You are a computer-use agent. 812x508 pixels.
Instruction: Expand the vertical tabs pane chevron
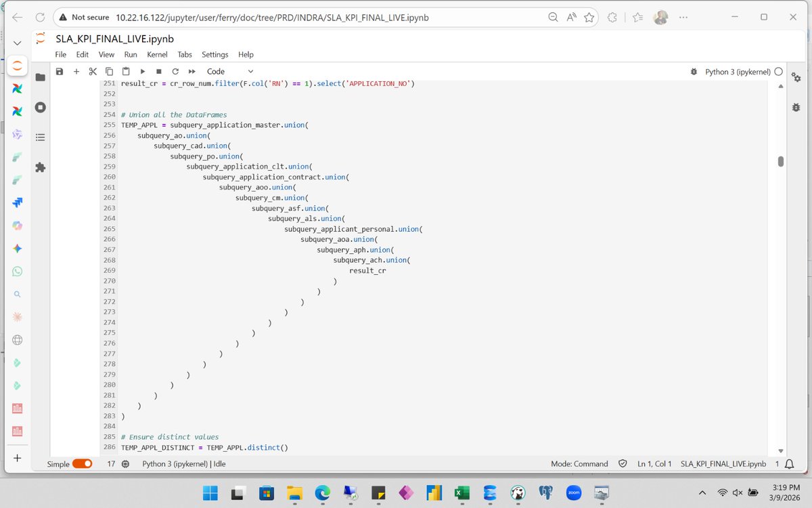(x=17, y=43)
